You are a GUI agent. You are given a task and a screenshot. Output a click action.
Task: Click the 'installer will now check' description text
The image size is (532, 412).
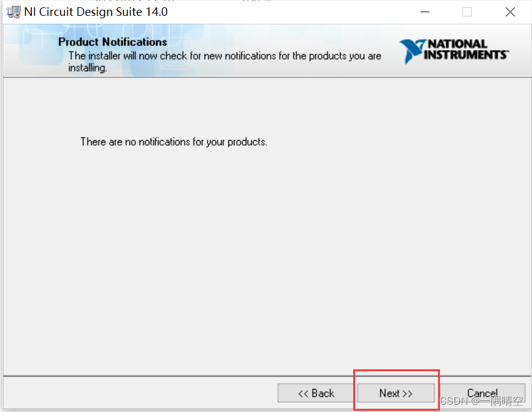(x=225, y=62)
